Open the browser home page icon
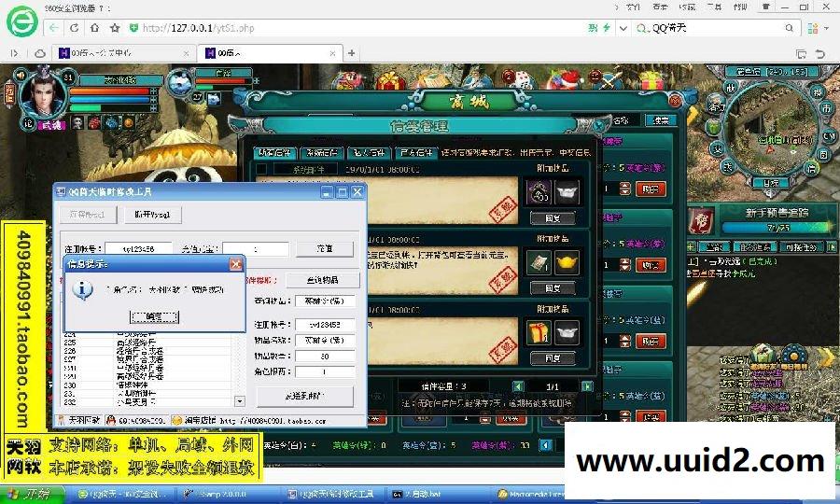The height and width of the screenshot is (504, 840). click(x=95, y=28)
